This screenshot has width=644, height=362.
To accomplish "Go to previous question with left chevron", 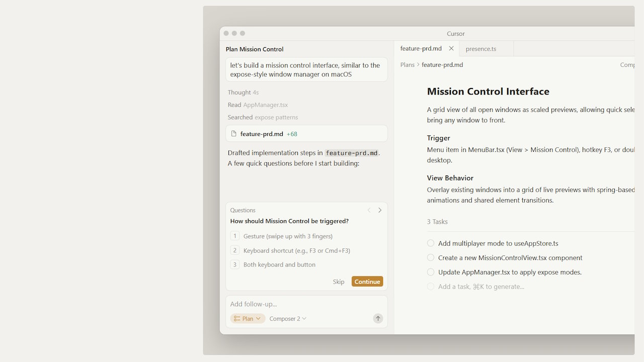I will (369, 210).
